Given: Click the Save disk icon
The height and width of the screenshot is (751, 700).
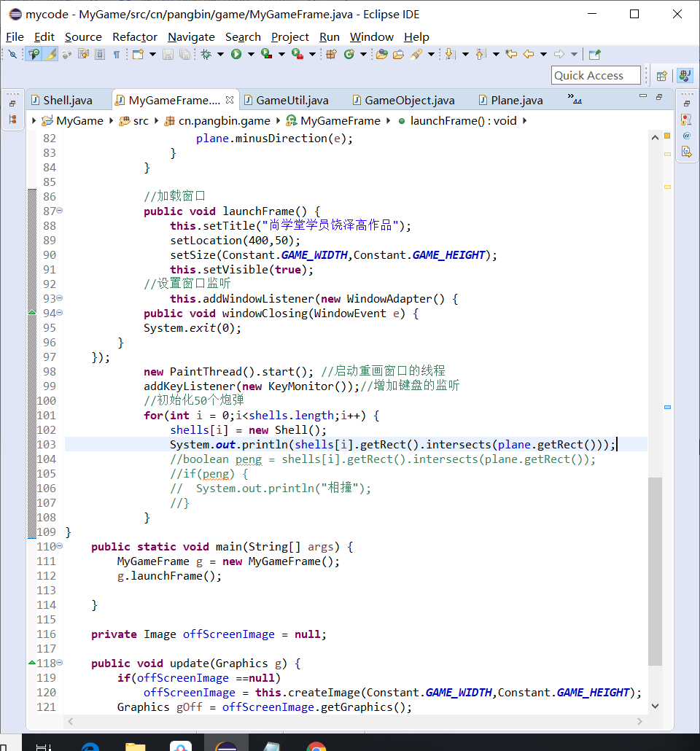Looking at the screenshot, I should coord(168,54).
